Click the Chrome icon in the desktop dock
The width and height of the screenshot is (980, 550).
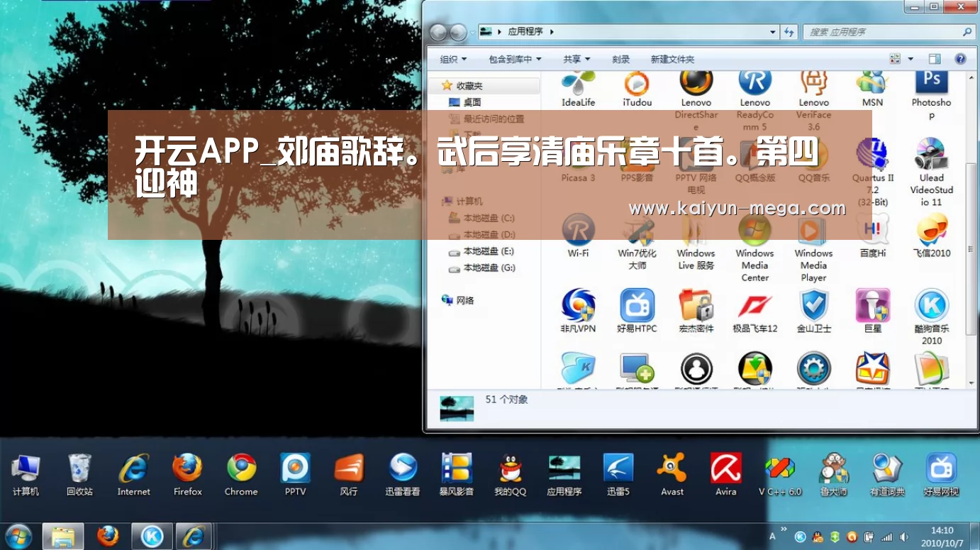[241, 474]
